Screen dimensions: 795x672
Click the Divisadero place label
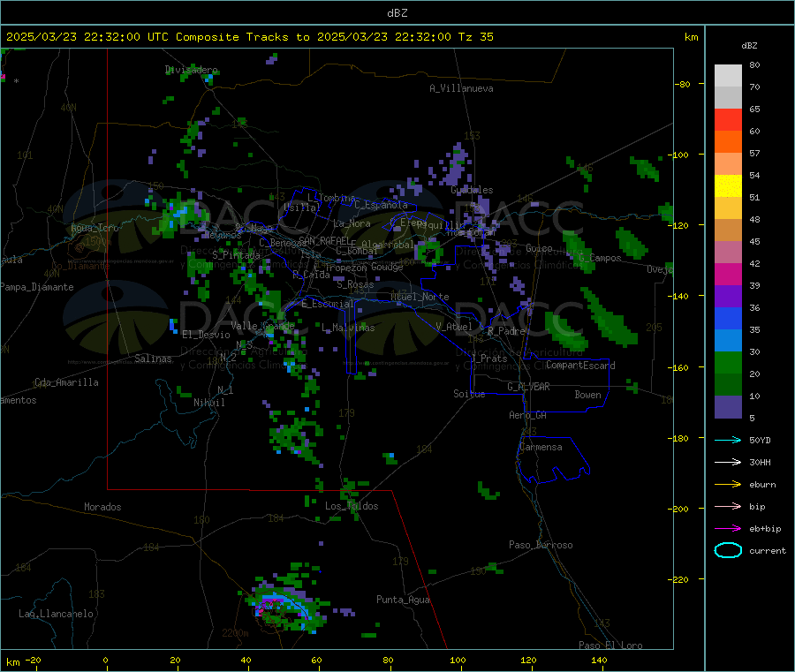click(192, 70)
